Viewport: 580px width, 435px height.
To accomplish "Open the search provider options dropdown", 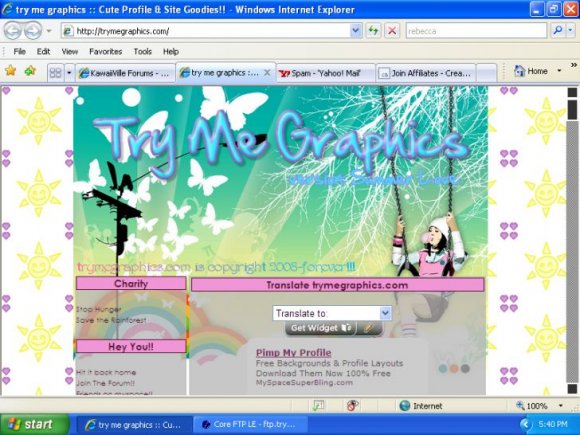I will [571, 31].
